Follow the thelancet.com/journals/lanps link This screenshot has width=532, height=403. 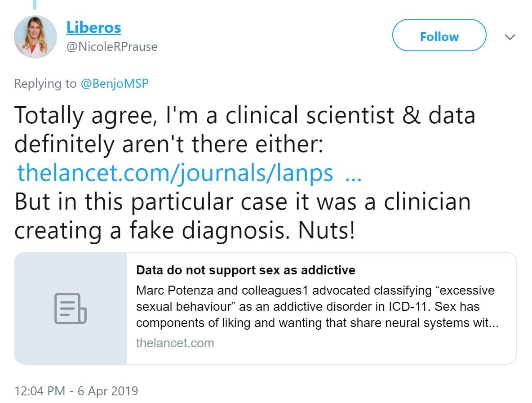tap(175, 173)
